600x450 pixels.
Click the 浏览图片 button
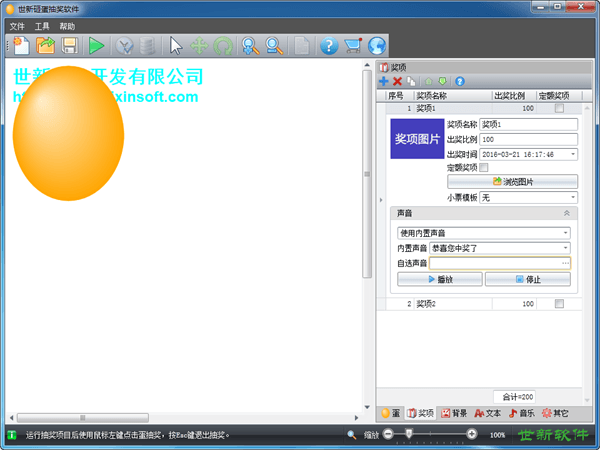(512, 182)
